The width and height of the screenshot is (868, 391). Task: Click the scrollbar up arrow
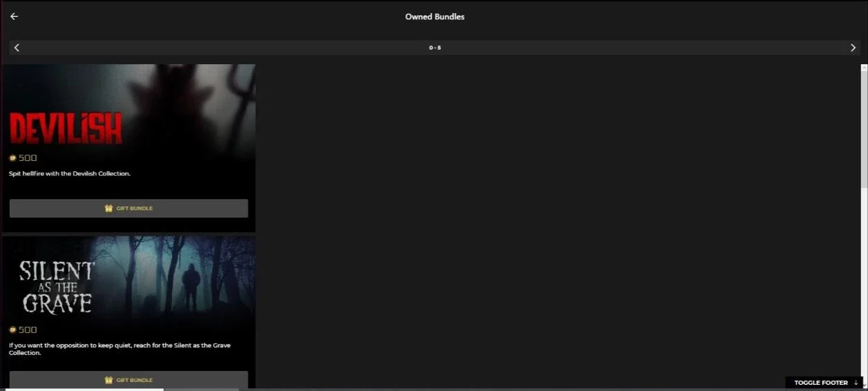(864, 68)
